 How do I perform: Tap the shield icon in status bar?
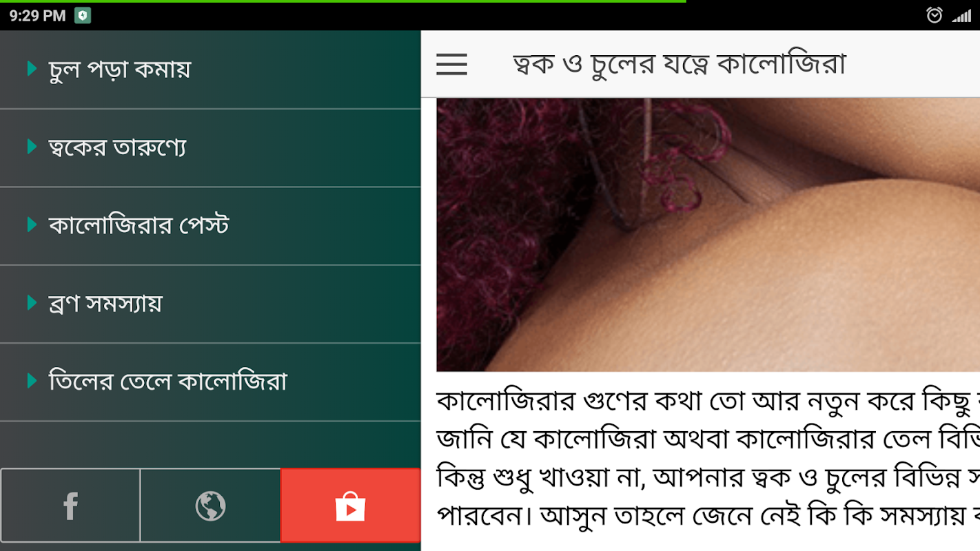(x=83, y=16)
